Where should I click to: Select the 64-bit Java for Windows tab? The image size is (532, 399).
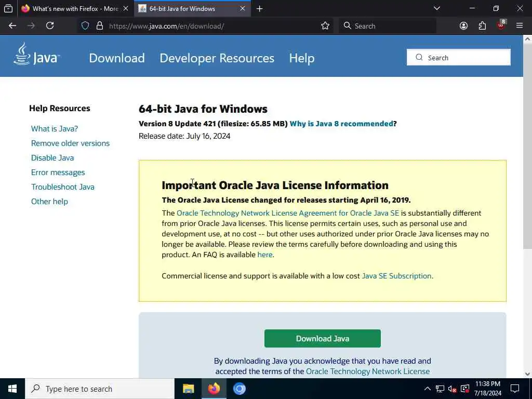coord(192,9)
